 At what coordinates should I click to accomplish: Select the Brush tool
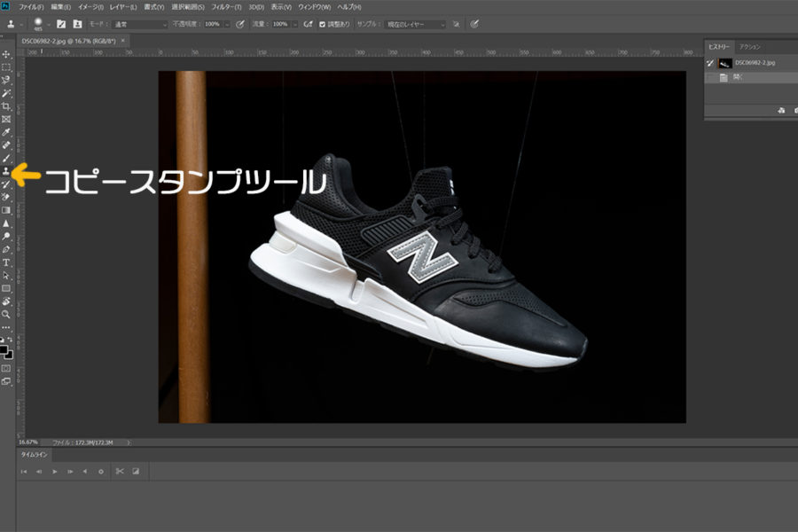pos(6,159)
